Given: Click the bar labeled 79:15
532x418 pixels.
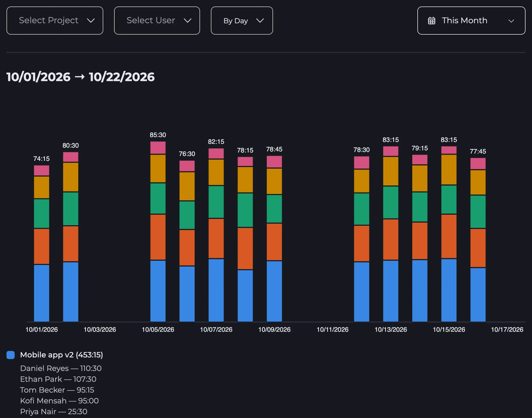Looking at the screenshot, I should coord(420,238).
